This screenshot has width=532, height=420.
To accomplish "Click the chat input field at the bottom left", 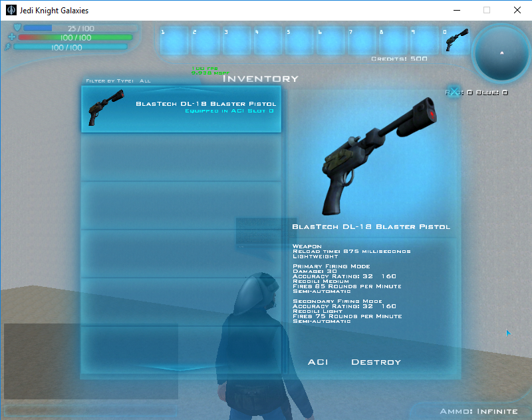I will point(91,411).
